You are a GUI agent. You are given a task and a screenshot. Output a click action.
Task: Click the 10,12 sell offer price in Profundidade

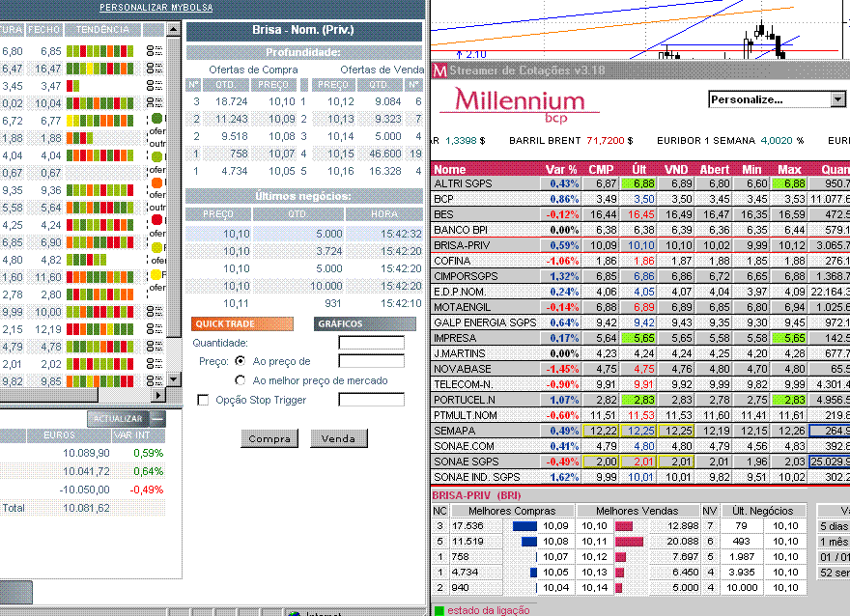coord(340,101)
